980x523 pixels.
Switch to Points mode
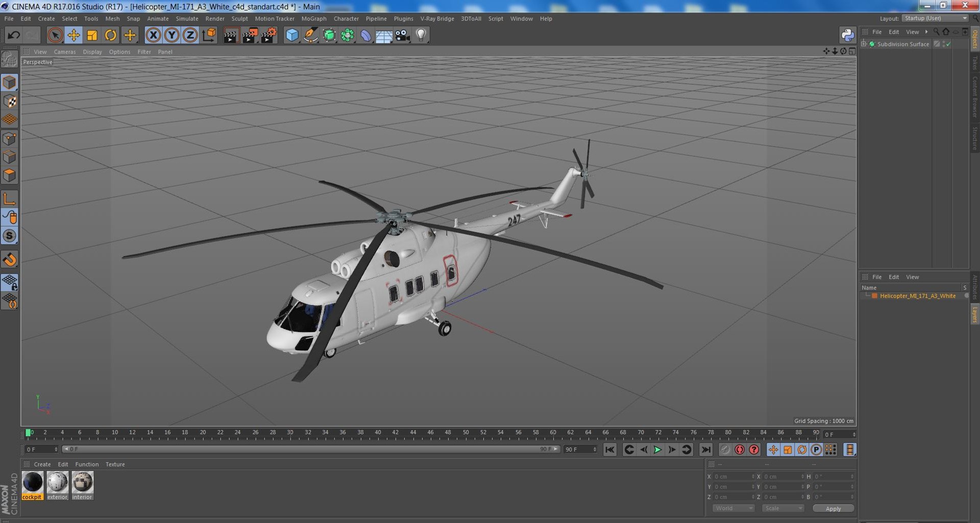10,138
